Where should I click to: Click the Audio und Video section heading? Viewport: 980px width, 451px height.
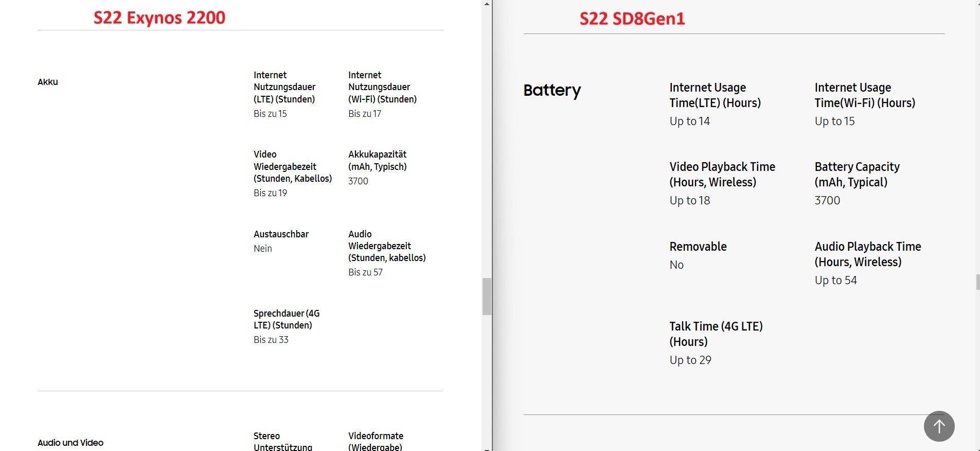click(x=70, y=443)
